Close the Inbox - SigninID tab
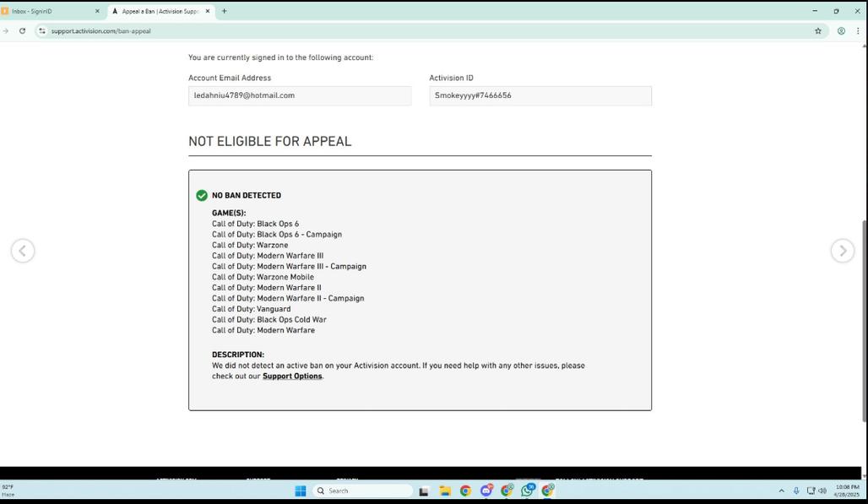Image resolution: width=868 pixels, height=504 pixels. coord(97,11)
